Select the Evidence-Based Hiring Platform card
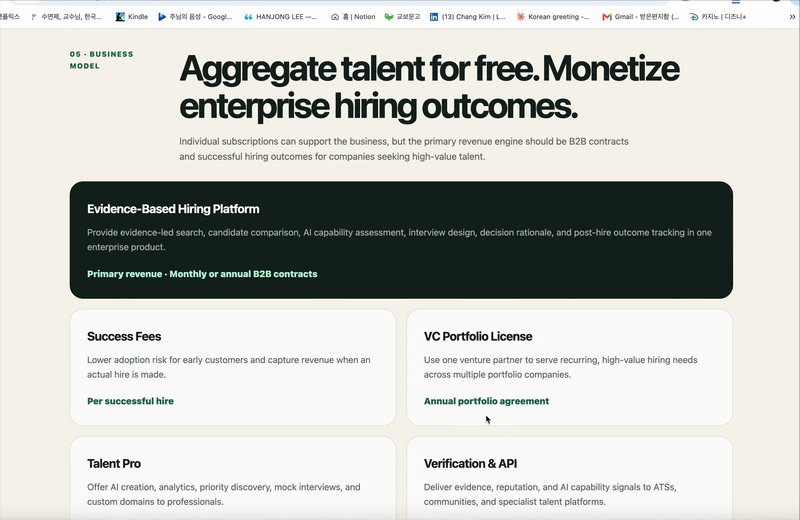Screen dimensions: 800x520 pos(401,240)
